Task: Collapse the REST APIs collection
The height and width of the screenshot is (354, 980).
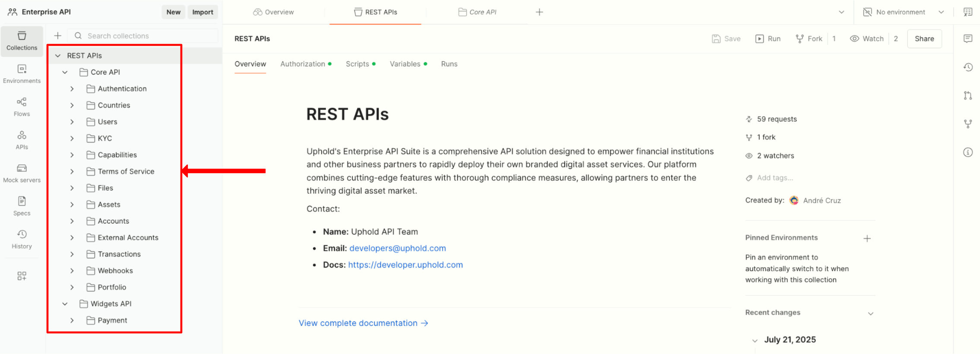Action: coord(58,56)
